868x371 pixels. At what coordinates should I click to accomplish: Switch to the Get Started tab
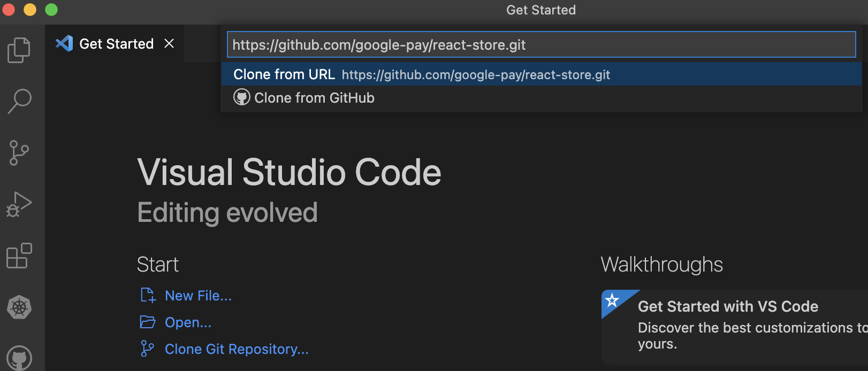click(116, 44)
